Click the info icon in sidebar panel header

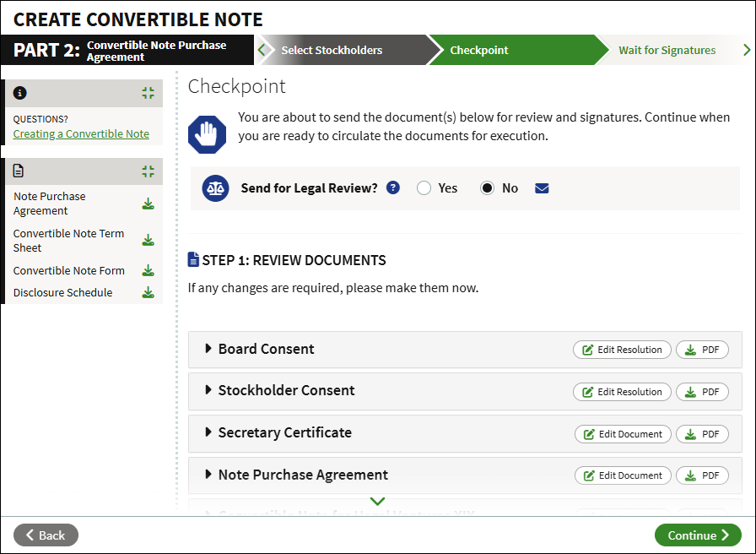tap(19, 93)
